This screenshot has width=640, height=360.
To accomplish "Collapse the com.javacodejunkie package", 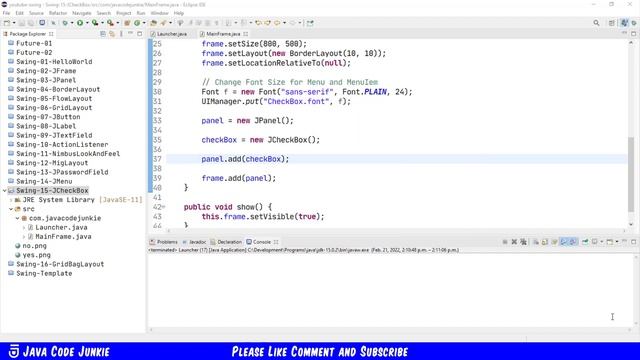I will click(x=18, y=218).
